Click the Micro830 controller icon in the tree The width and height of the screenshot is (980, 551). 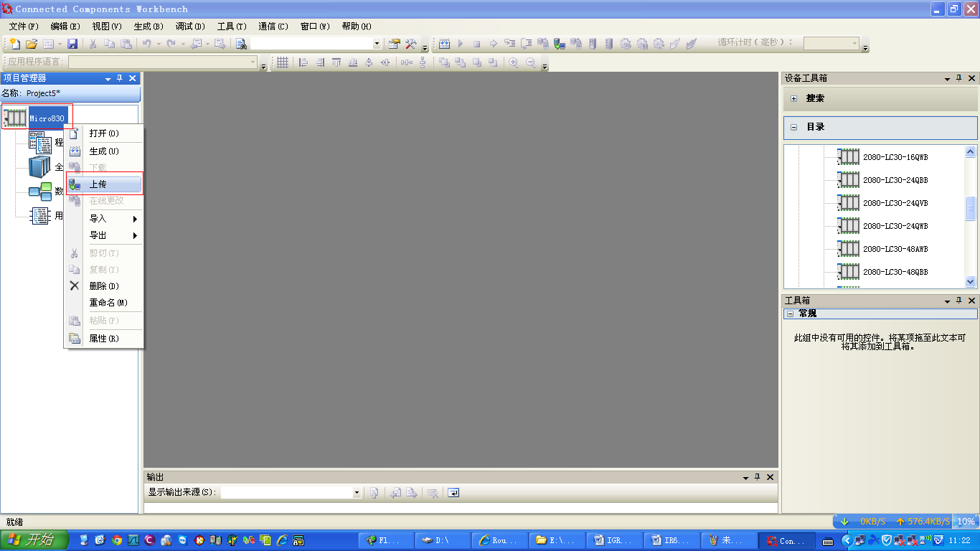click(x=15, y=118)
